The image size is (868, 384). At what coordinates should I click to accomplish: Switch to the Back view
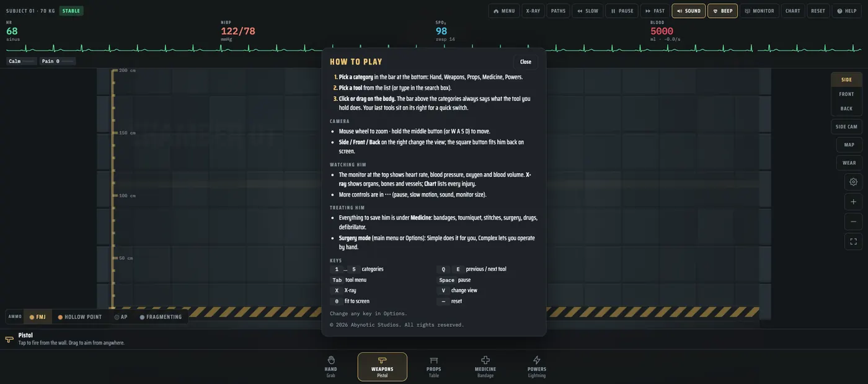click(846, 109)
